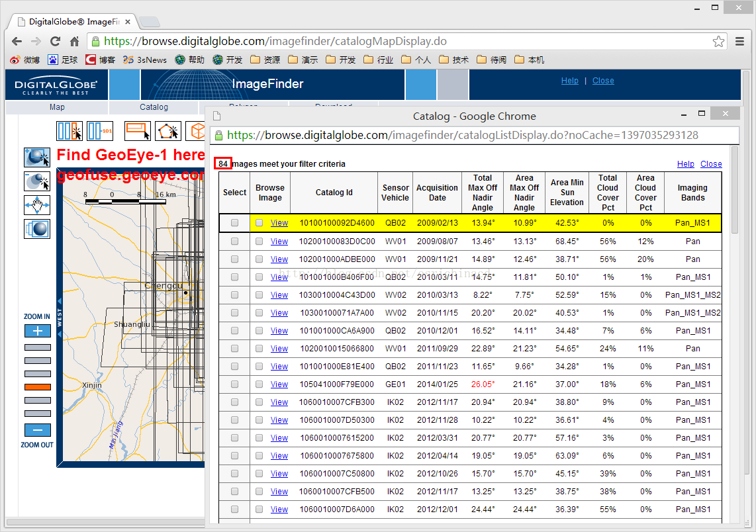Screen dimensions: 756x532
Task: Open the 博客 bookmark
Action: coord(100,60)
